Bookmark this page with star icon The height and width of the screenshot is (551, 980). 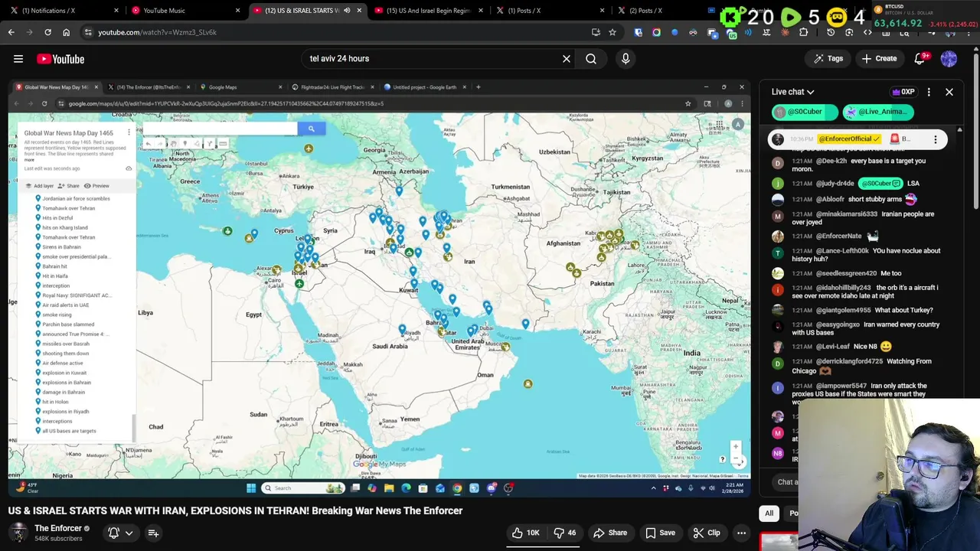pos(612,32)
